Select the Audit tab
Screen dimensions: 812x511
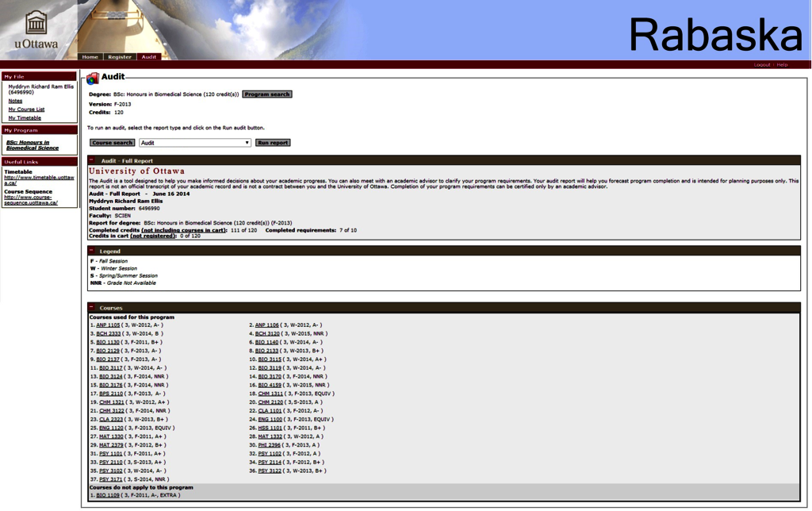tap(149, 56)
